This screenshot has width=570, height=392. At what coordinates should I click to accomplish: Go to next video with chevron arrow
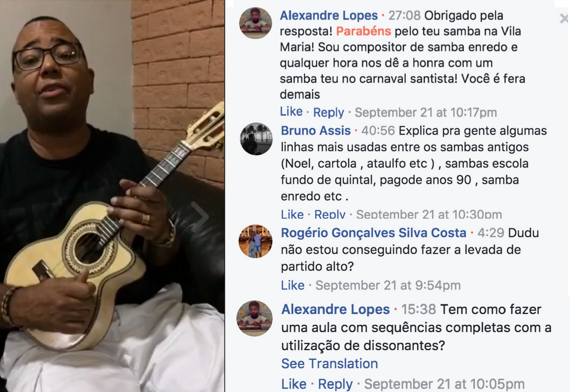point(199,216)
